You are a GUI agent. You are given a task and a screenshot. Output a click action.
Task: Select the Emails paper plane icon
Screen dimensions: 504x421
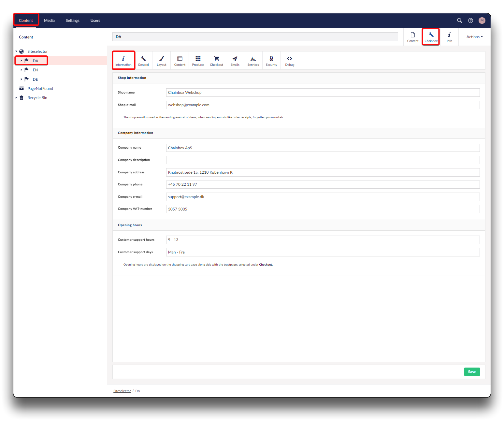[235, 61]
